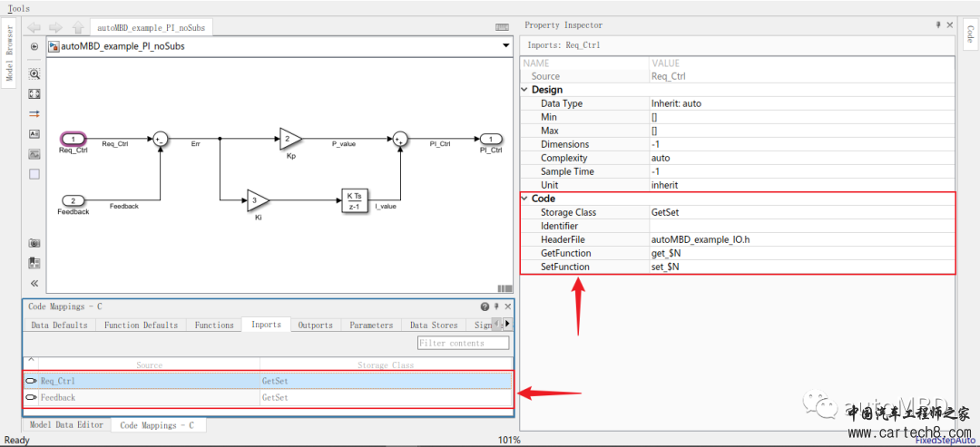Collapse the Design section
980x447 pixels.
(x=525, y=90)
